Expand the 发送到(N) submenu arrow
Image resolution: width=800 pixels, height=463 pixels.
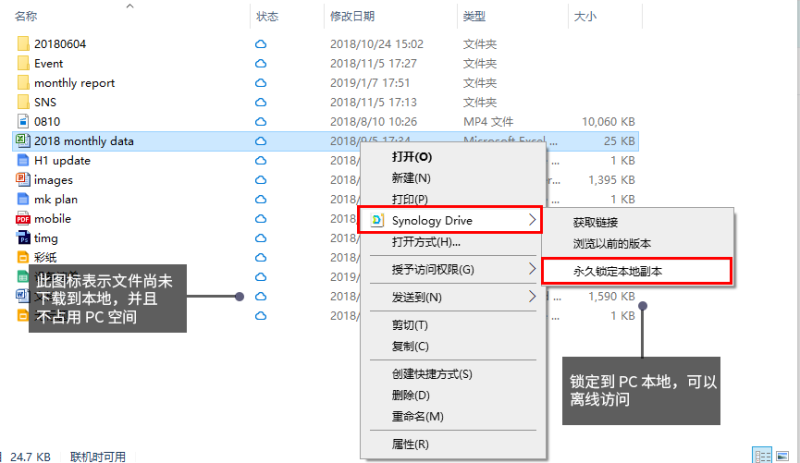[532, 296]
